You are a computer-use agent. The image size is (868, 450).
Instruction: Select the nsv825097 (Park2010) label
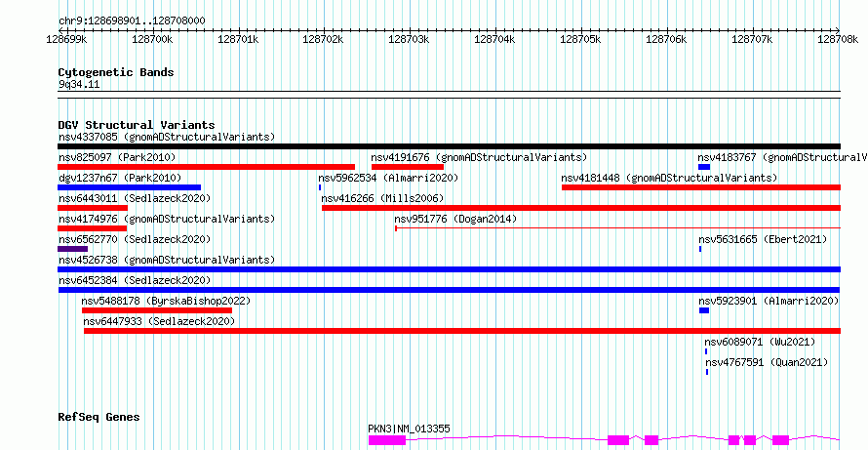coord(117,157)
